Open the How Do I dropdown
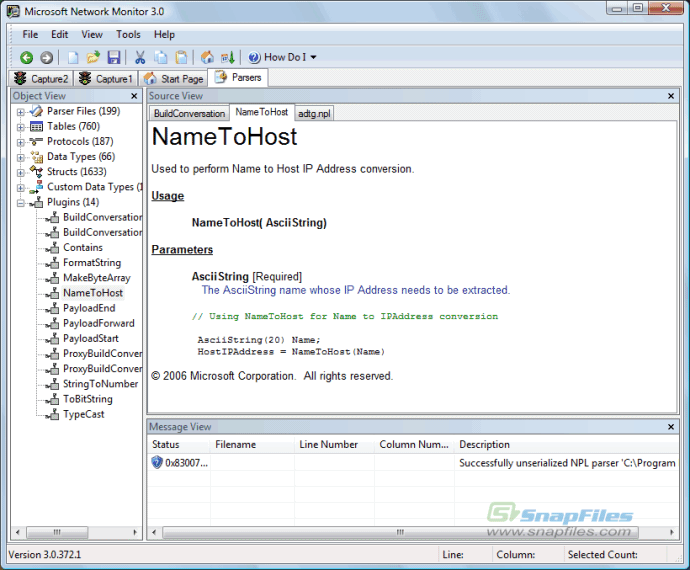The image size is (690, 570). tap(282, 57)
